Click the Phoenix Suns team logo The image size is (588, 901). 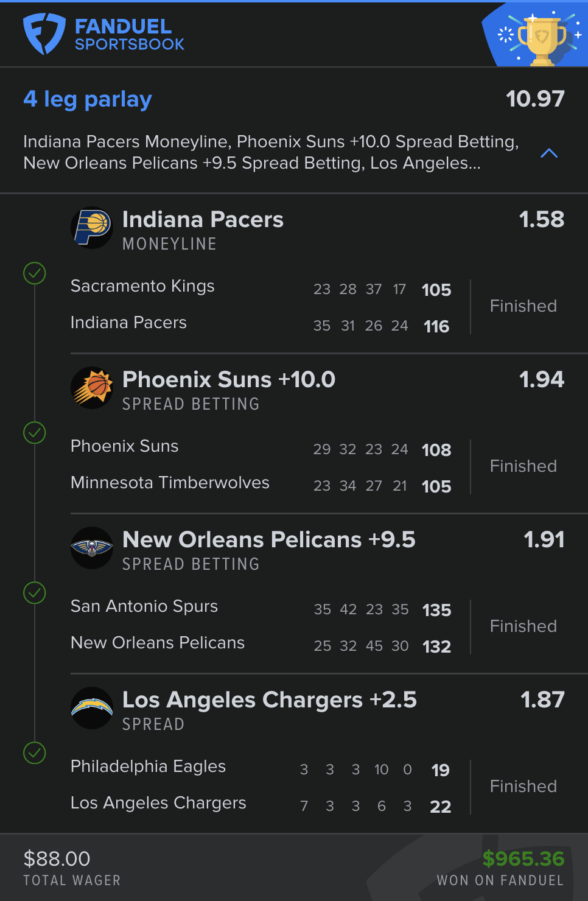click(92, 388)
